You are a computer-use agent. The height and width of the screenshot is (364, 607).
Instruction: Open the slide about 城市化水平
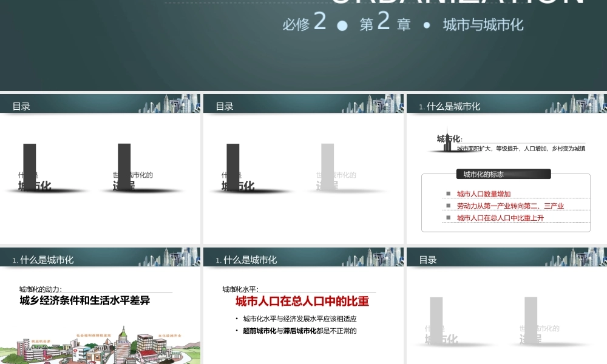click(x=303, y=306)
